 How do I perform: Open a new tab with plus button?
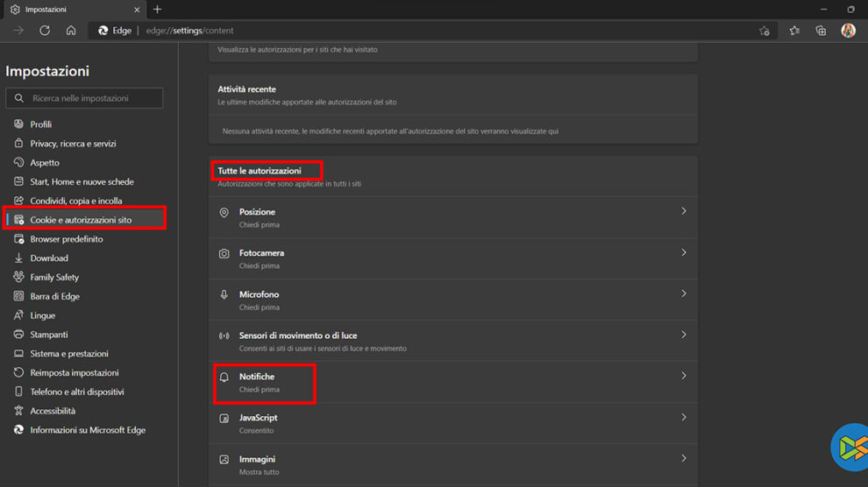(x=157, y=10)
